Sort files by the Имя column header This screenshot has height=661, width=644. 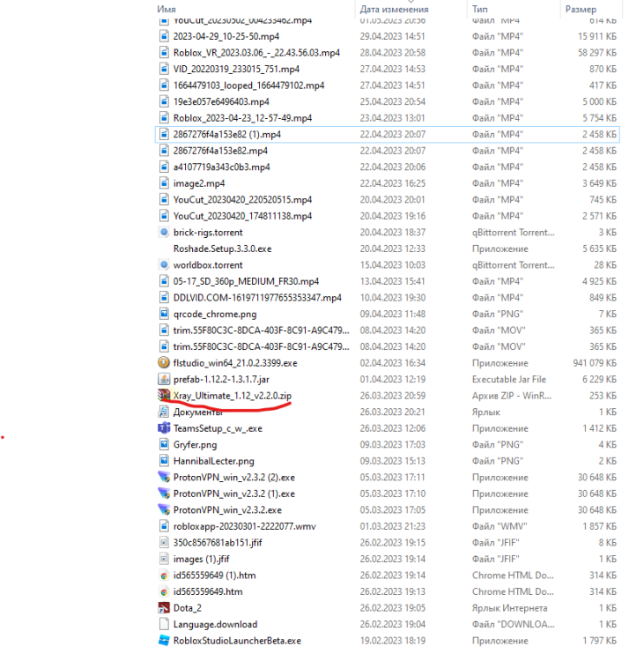[167, 10]
